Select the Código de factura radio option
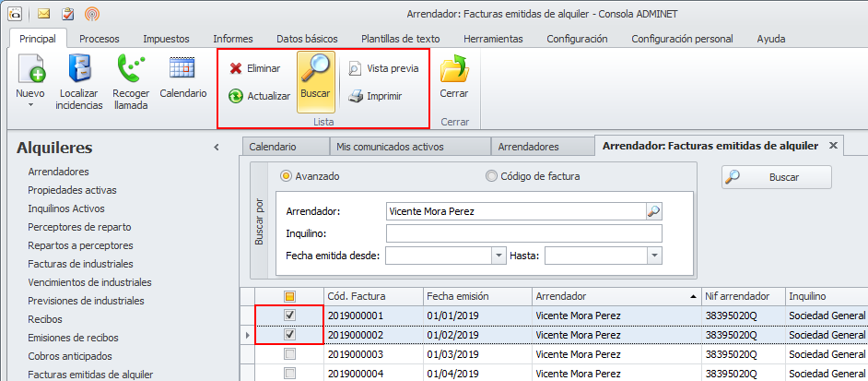 533,176
